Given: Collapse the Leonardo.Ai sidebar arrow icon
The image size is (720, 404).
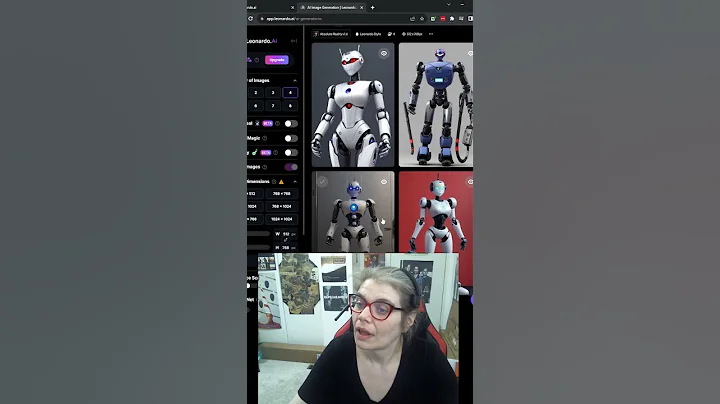Looking at the screenshot, I should point(294,41).
